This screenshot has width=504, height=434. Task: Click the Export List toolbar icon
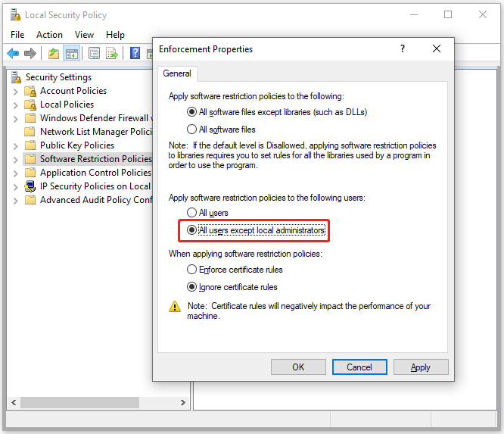click(112, 54)
